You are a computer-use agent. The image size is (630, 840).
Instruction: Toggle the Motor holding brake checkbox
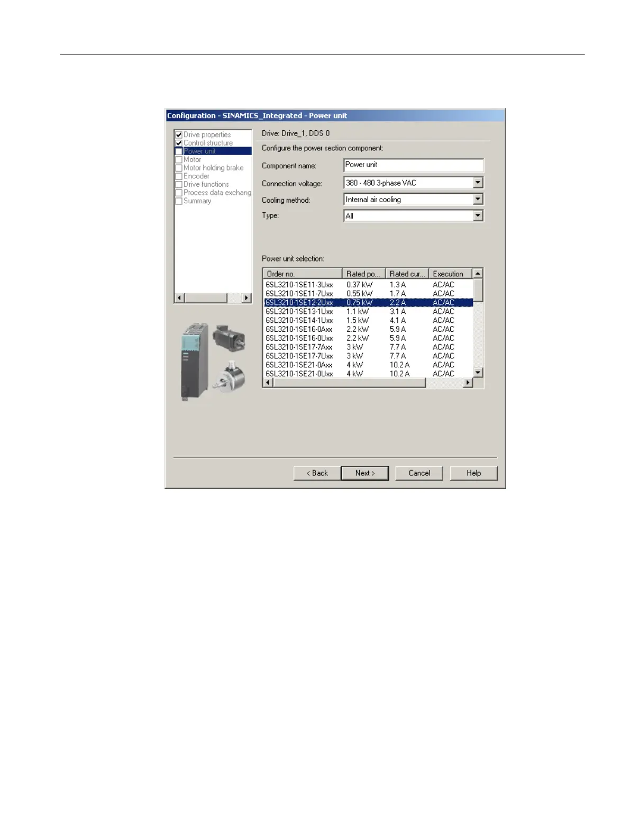tap(179, 168)
